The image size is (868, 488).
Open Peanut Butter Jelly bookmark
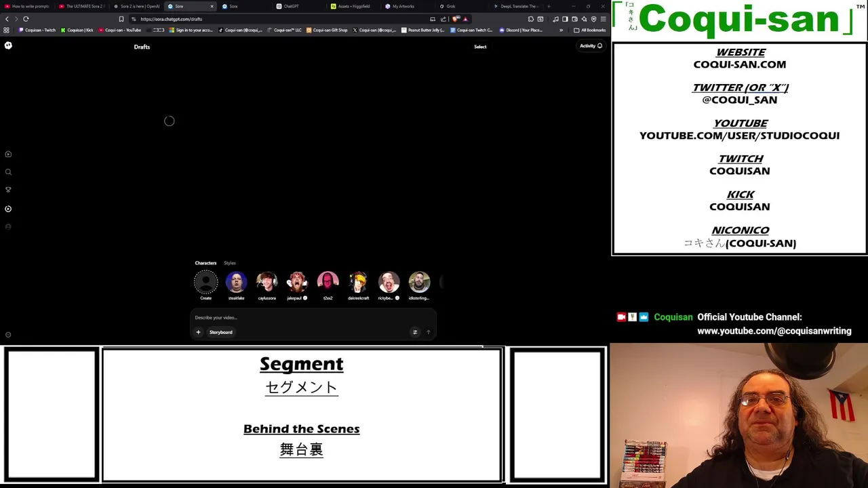point(423,30)
